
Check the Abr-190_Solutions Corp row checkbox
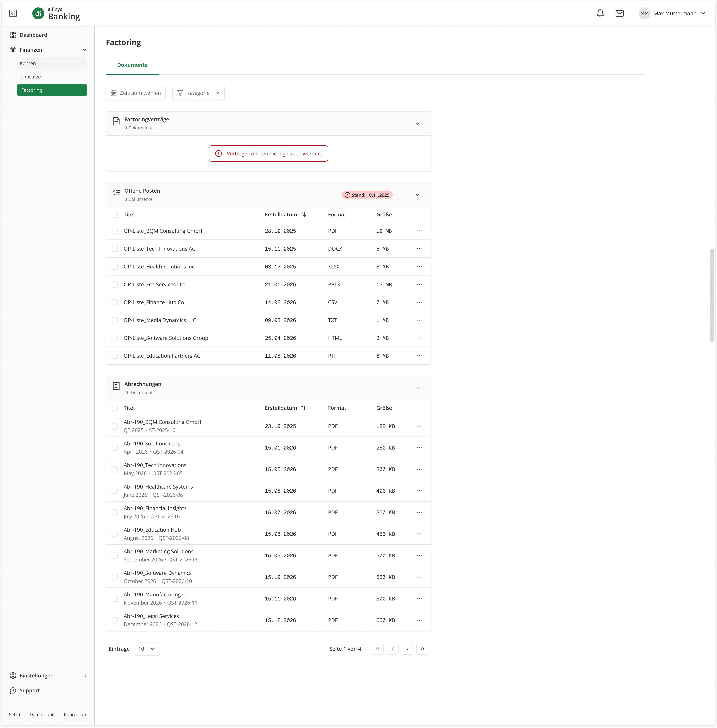(115, 448)
